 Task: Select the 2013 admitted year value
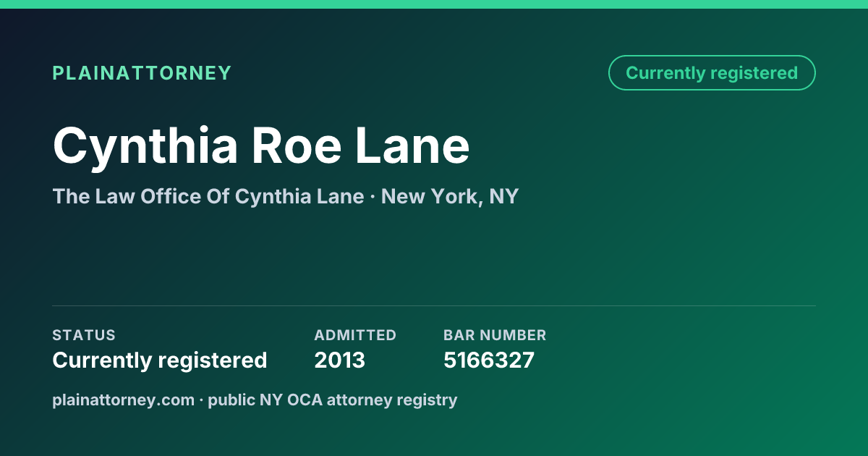click(340, 360)
